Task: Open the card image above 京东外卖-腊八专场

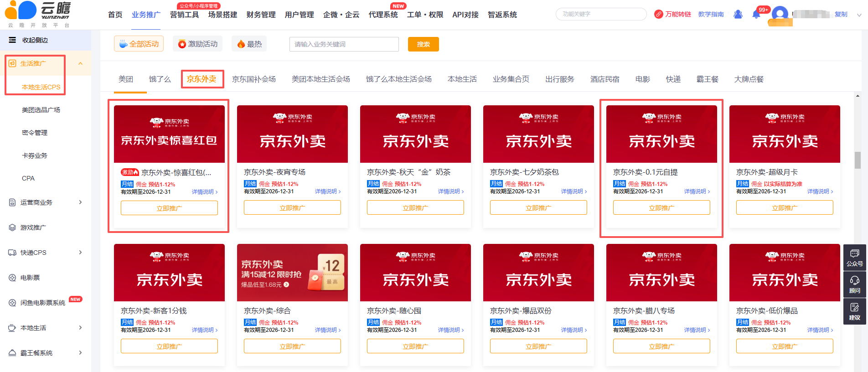Action: click(x=661, y=273)
